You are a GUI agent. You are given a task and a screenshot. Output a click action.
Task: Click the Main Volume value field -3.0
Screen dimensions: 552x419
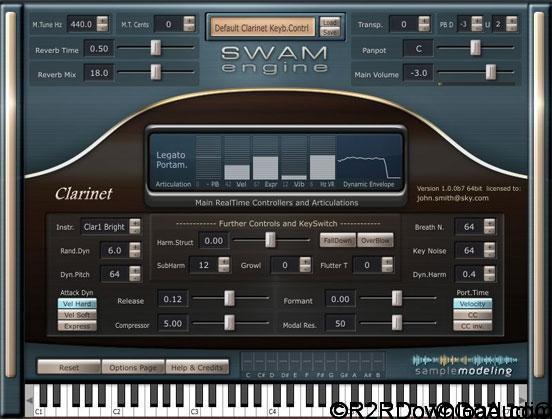[418, 73]
